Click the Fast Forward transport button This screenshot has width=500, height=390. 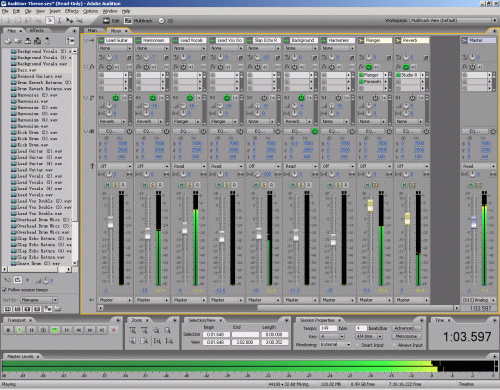coord(90,330)
